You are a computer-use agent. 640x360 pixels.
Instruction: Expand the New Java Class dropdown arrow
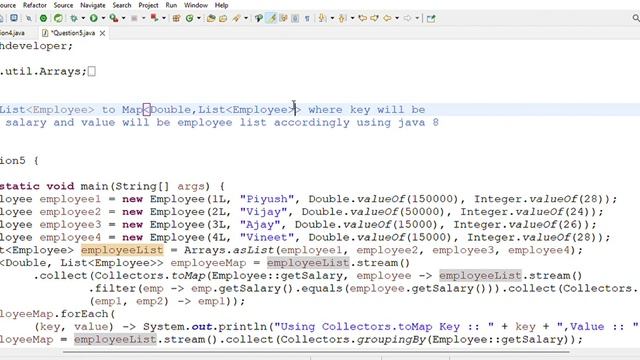tap(199, 18)
